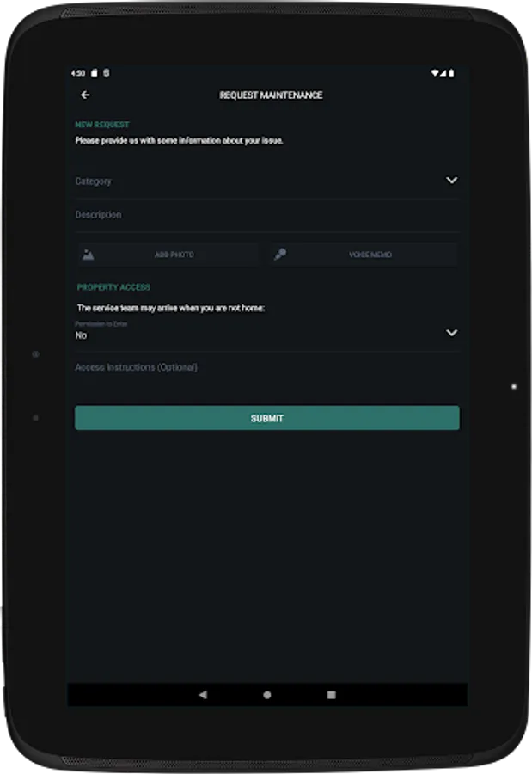Go back using the top-left arrow
This screenshot has height=774, width=532.
point(84,95)
